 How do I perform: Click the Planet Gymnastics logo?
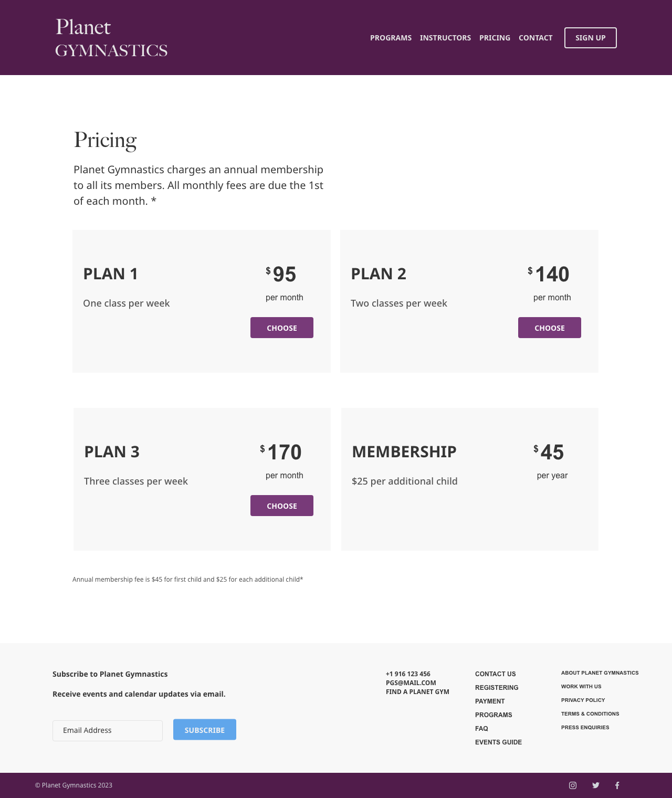[111, 38]
